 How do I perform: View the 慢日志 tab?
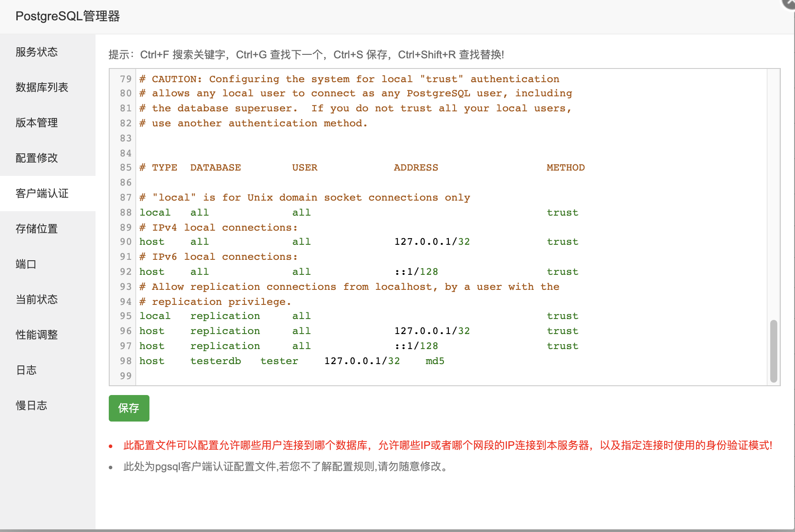(x=48, y=406)
